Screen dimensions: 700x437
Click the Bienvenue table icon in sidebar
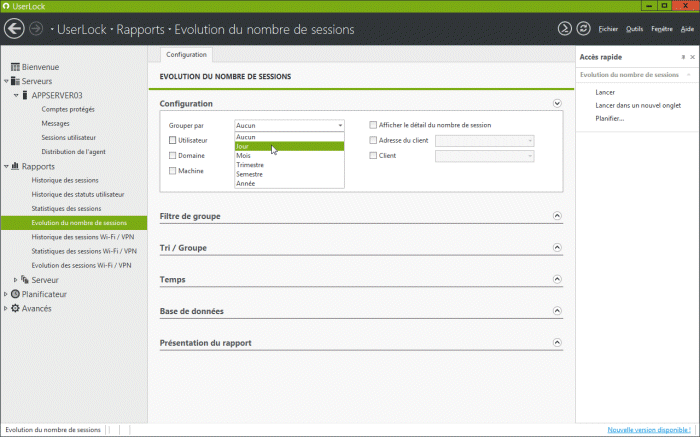tap(15, 67)
